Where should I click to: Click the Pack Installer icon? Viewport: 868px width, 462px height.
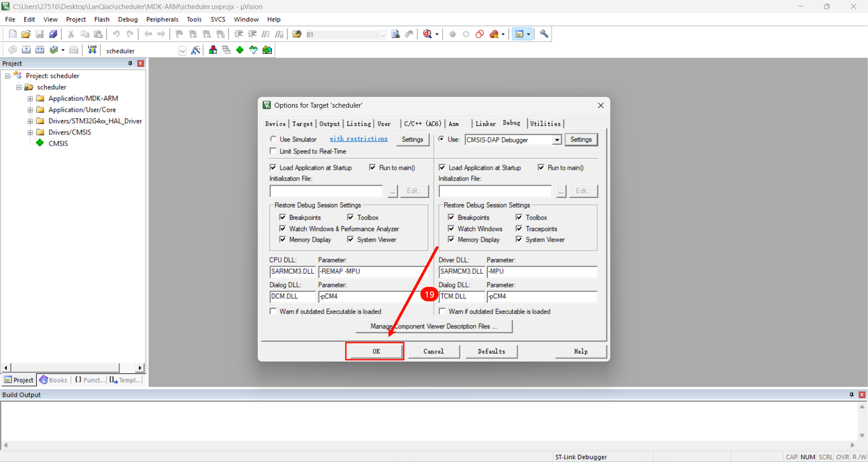click(267, 50)
